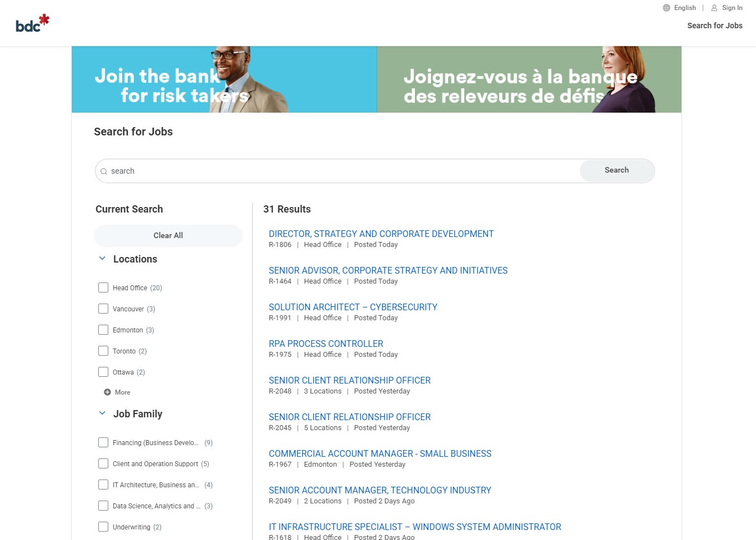Enable the Edmonton location checkbox
The width and height of the screenshot is (756, 540).
(103, 330)
